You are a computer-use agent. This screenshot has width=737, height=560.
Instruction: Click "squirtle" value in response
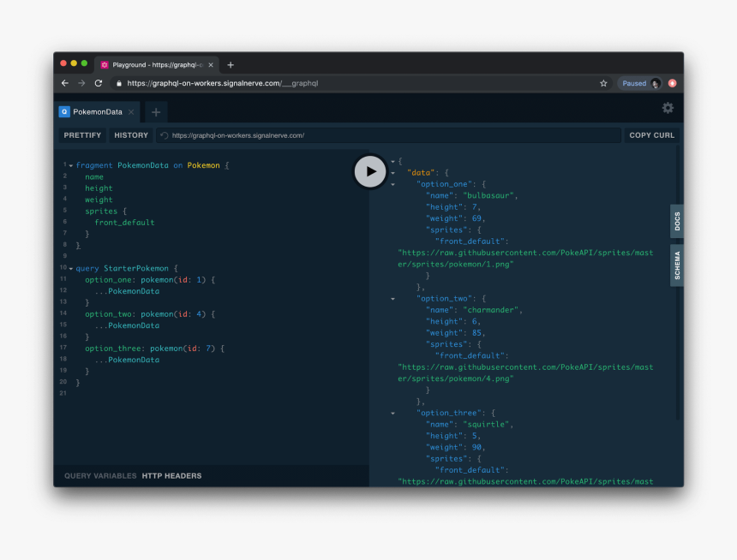pos(486,424)
